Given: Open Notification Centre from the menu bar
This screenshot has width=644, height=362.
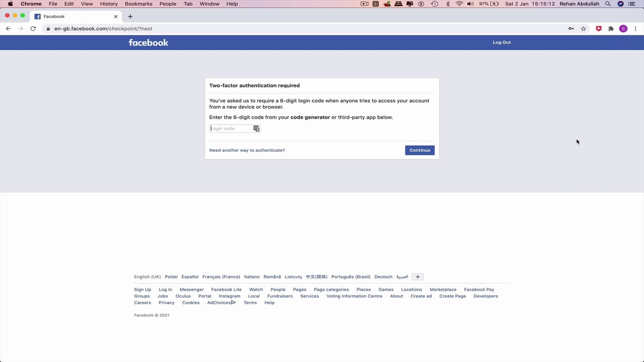Looking at the screenshot, I should point(632,4).
